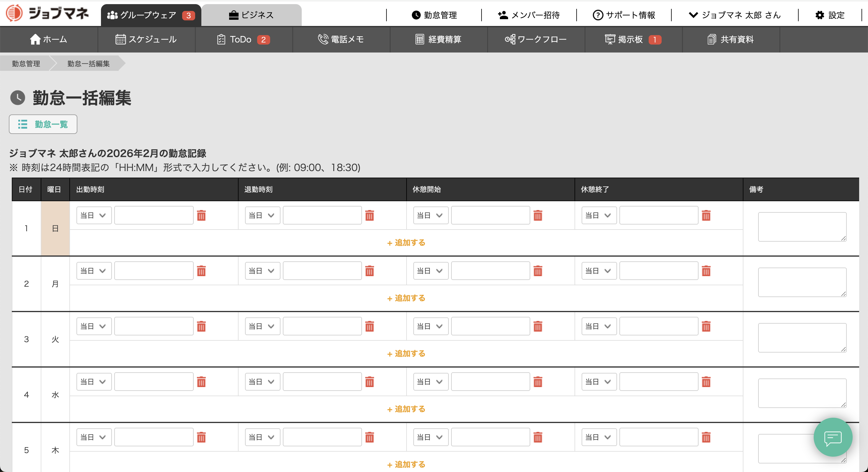
Task: Expand day 1 出勤時刻 当日 dropdown
Action: click(94, 215)
